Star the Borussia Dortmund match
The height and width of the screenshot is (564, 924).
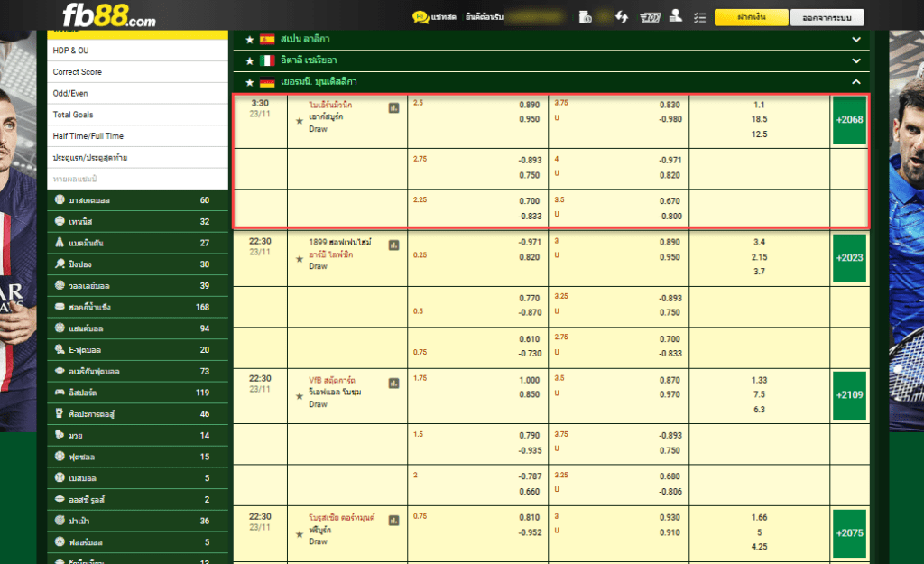(300, 534)
